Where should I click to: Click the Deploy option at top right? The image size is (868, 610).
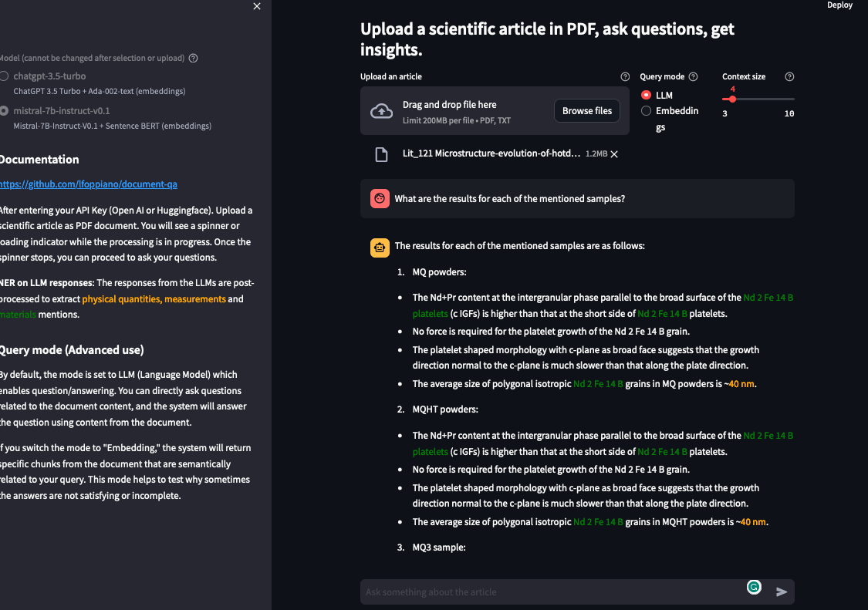(839, 5)
